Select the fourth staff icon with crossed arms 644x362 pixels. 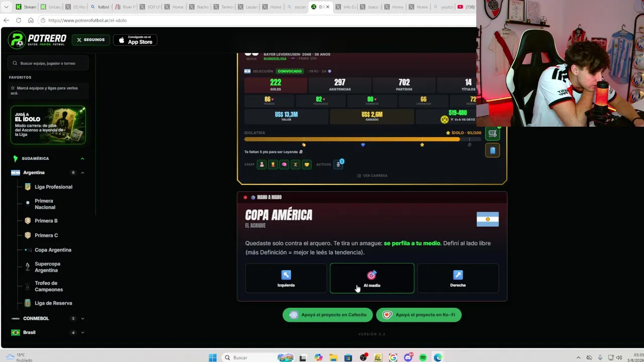(x=295, y=164)
